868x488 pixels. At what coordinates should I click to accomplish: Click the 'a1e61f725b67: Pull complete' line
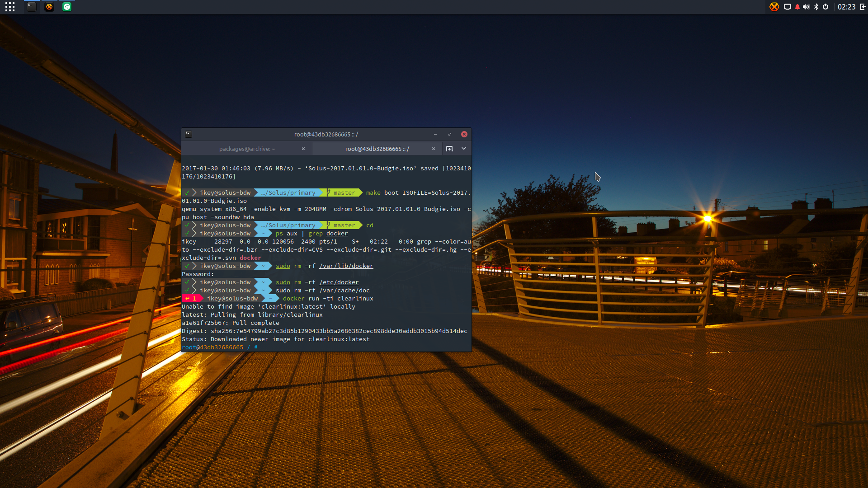(231, 323)
